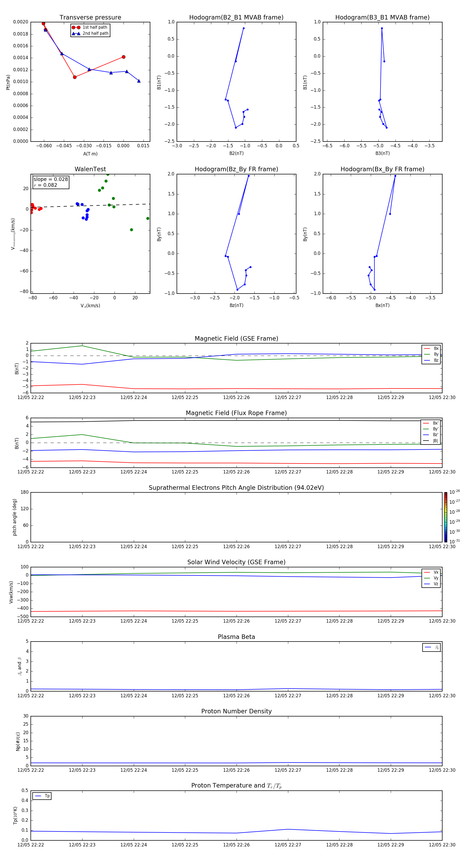Image resolution: width=473 pixels, height=868 pixels.
Task: Click the 'Bz(nT)' x-axis label
Action: point(236,305)
